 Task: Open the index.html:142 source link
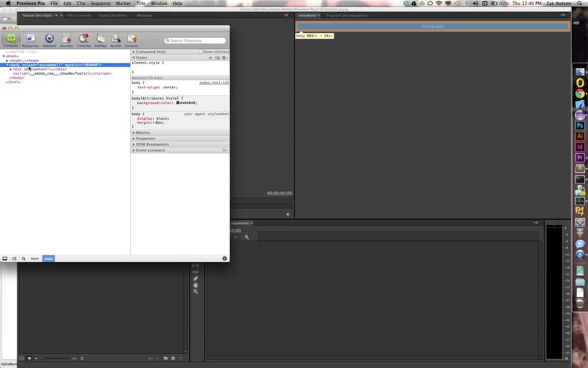coord(214,83)
